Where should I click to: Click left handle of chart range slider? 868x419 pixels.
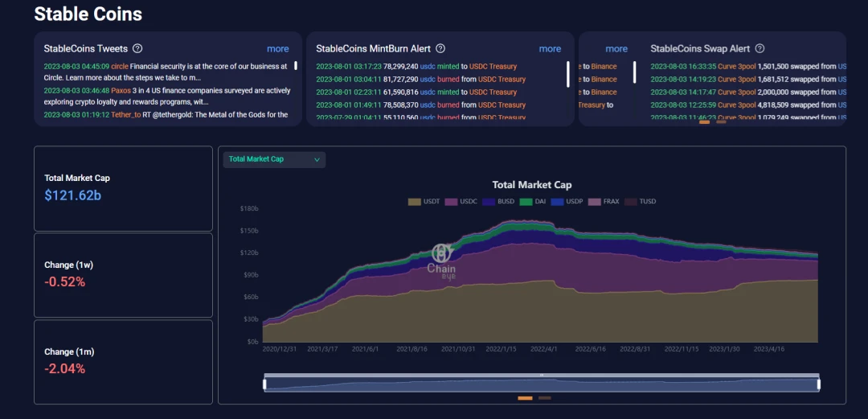264,384
